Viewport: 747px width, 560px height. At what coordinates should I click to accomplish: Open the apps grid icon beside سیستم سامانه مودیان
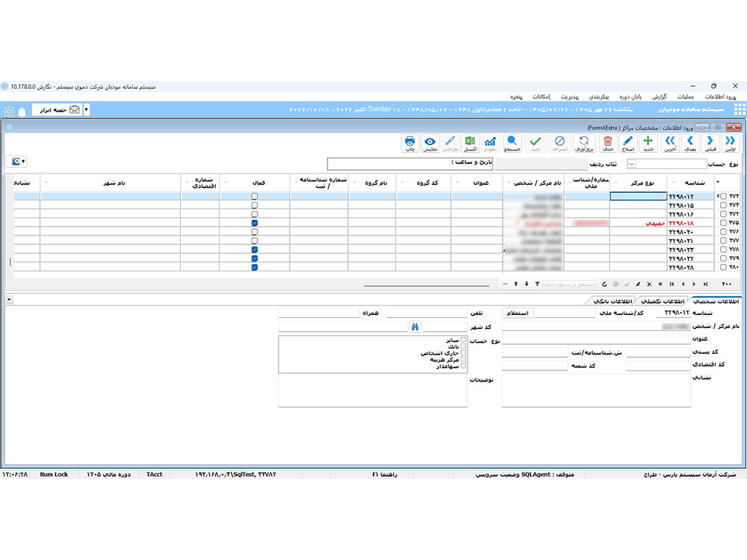(740, 109)
